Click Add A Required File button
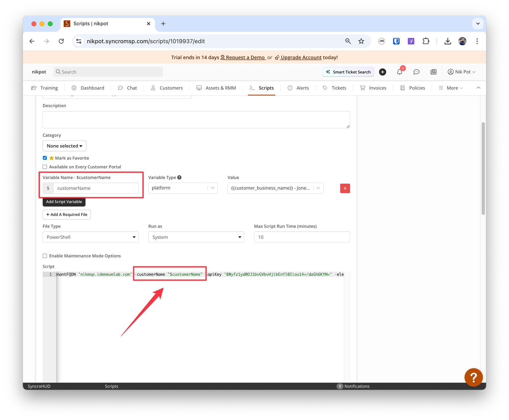 click(x=67, y=214)
